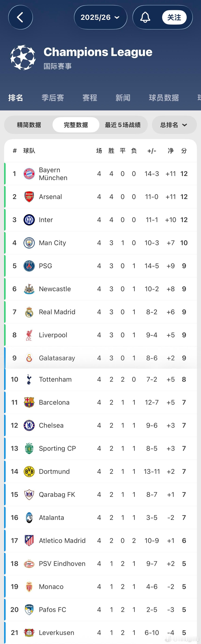Tap the Bayern München club crest
The height and width of the screenshot is (644, 201).
[x=29, y=174]
